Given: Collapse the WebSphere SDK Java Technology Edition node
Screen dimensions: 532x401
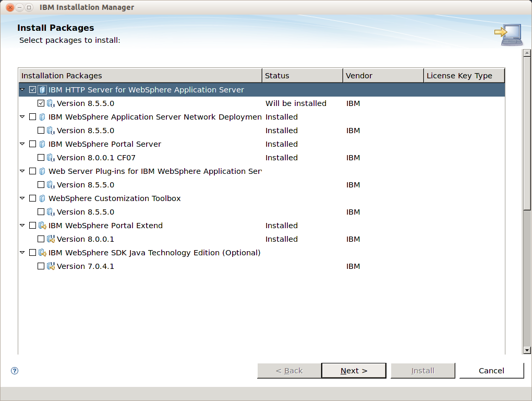Looking at the screenshot, I should click(22, 253).
